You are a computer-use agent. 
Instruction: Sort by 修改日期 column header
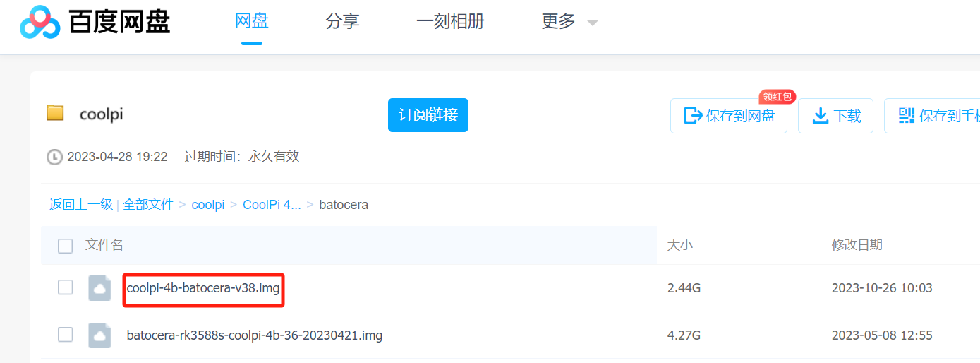pos(857,245)
